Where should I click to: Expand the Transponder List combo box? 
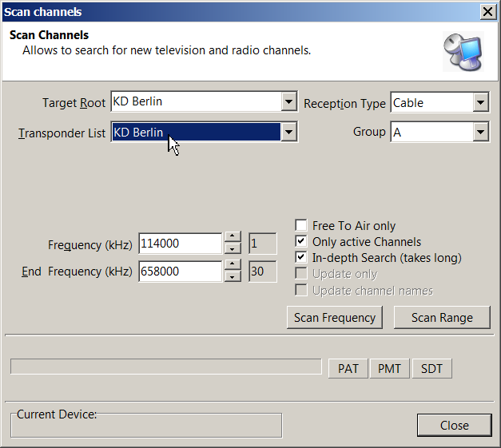(x=289, y=133)
